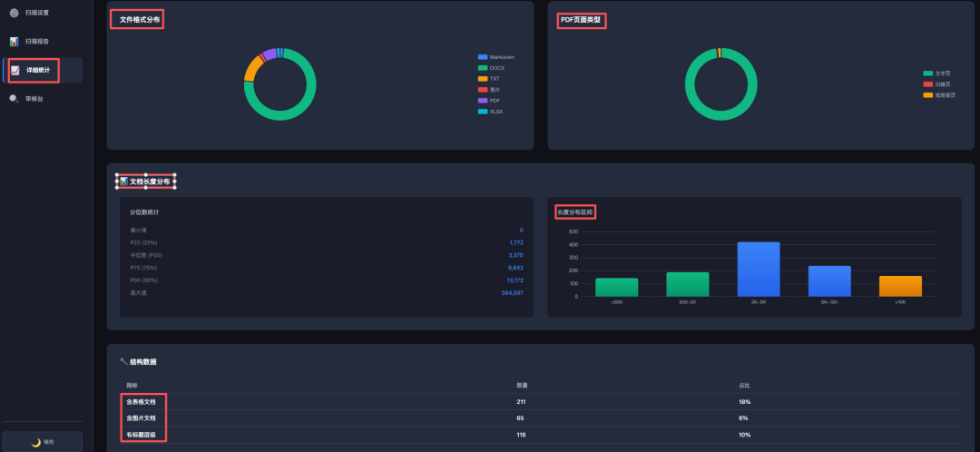Screen dimensions: 980x452
Task: Open the 扫描设置 sidebar item
Action: [x=43, y=13]
